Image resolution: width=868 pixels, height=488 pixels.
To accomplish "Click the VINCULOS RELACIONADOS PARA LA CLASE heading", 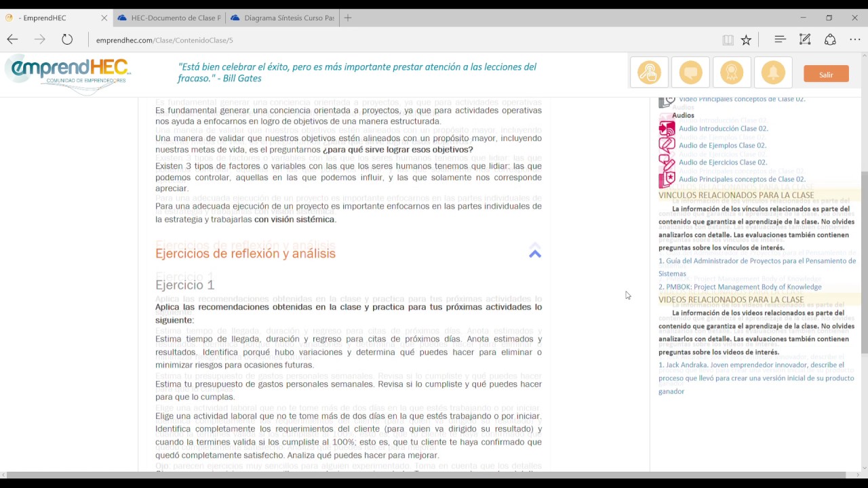I will pos(736,195).
